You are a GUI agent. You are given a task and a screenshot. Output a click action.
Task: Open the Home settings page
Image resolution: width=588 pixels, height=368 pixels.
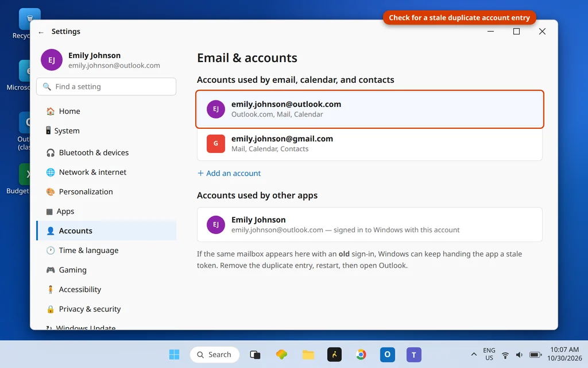(x=106, y=111)
